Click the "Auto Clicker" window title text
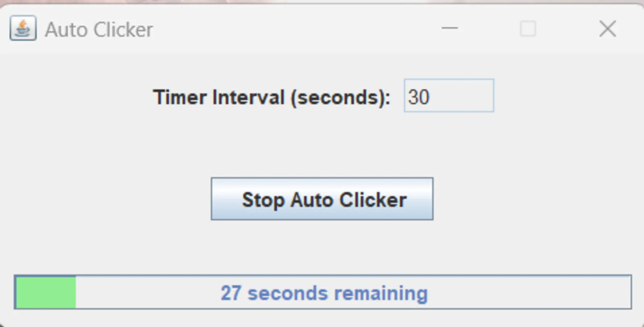This screenshot has height=327, width=644. pos(99,29)
